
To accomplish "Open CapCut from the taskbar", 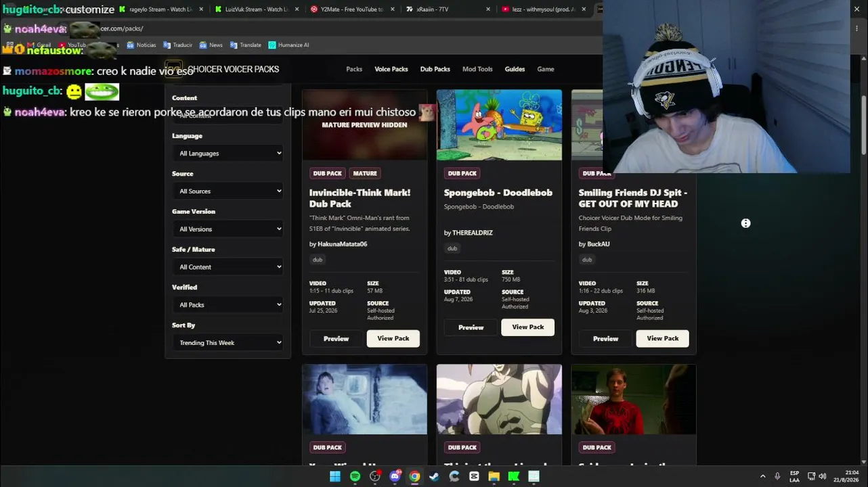I will coord(474,476).
